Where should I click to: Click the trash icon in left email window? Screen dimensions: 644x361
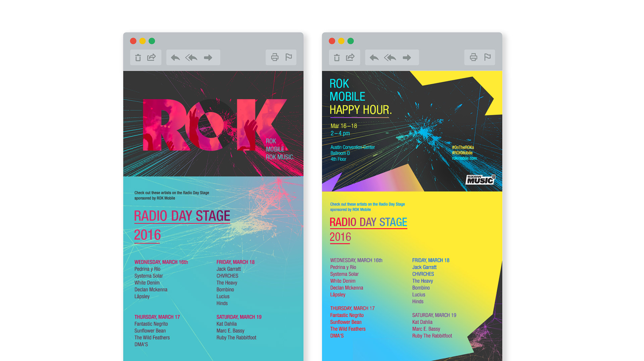[x=138, y=57]
